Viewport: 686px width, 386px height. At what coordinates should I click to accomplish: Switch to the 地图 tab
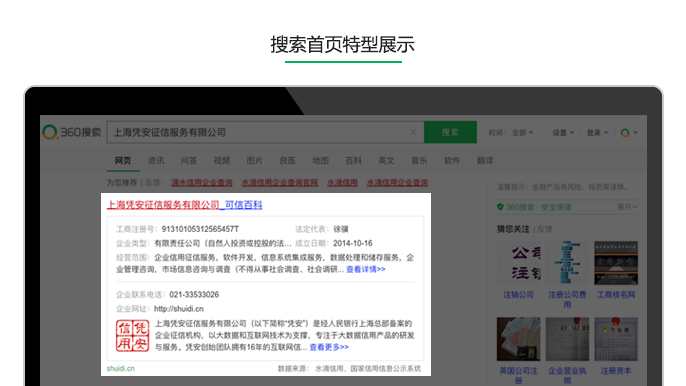point(320,161)
